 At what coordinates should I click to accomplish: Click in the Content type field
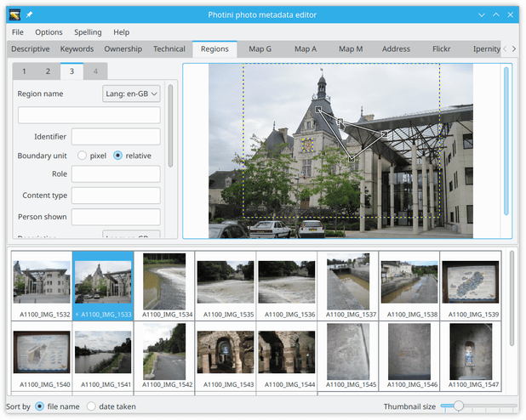[116, 196]
